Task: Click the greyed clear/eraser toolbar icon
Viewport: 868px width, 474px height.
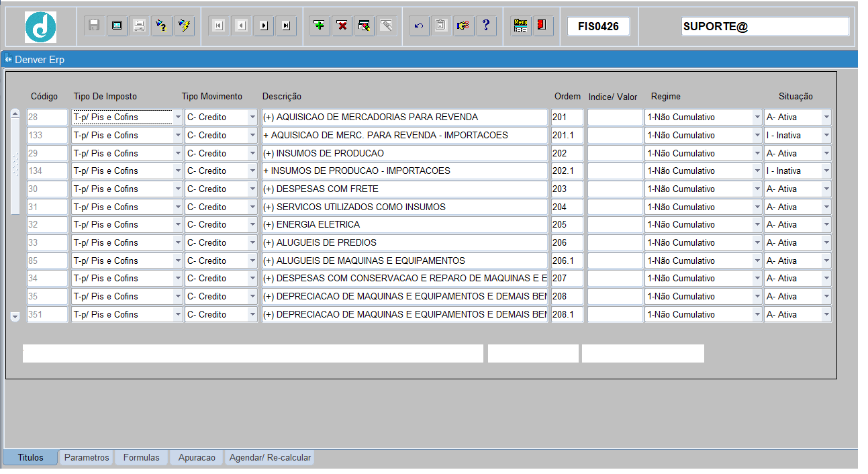Action: click(x=387, y=26)
